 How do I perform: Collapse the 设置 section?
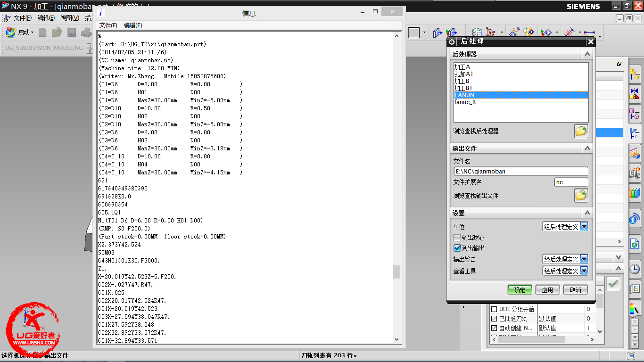tap(587, 213)
